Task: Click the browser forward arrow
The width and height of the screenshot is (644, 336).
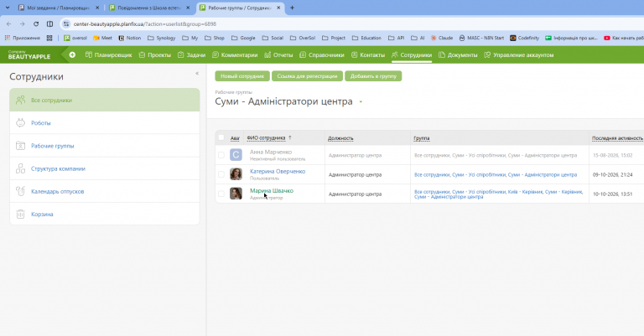Action: (22, 23)
